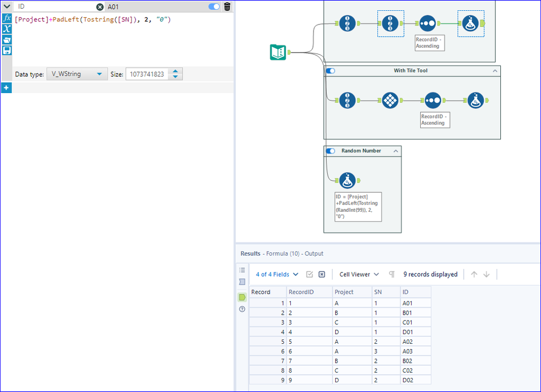The height and width of the screenshot is (392, 541).
Task: Go to next record down arrow
Action: coord(486,275)
